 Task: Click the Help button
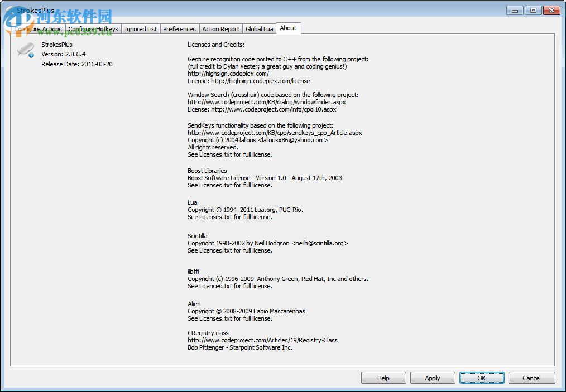click(x=383, y=378)
